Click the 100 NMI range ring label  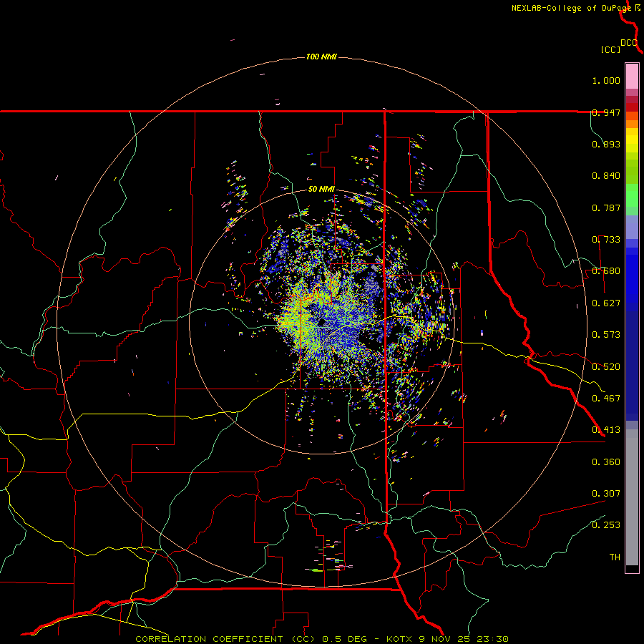(321, 57)
